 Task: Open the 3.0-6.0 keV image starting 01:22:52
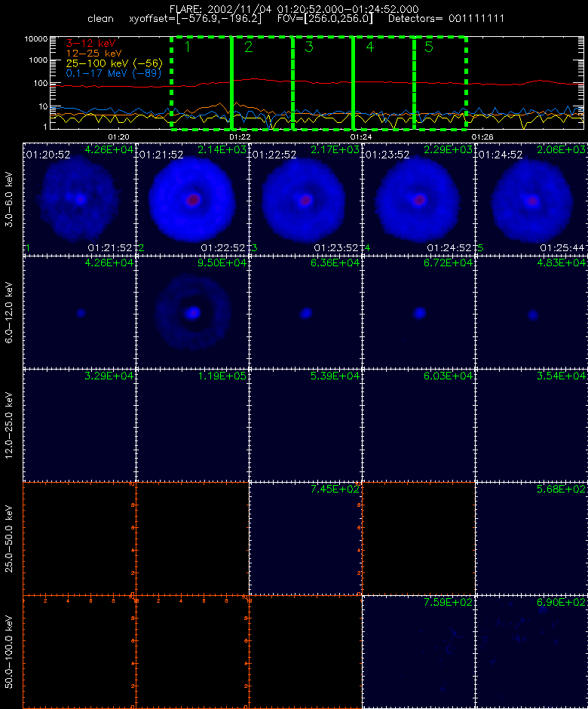pyautogui.click(x=305, y=199)
